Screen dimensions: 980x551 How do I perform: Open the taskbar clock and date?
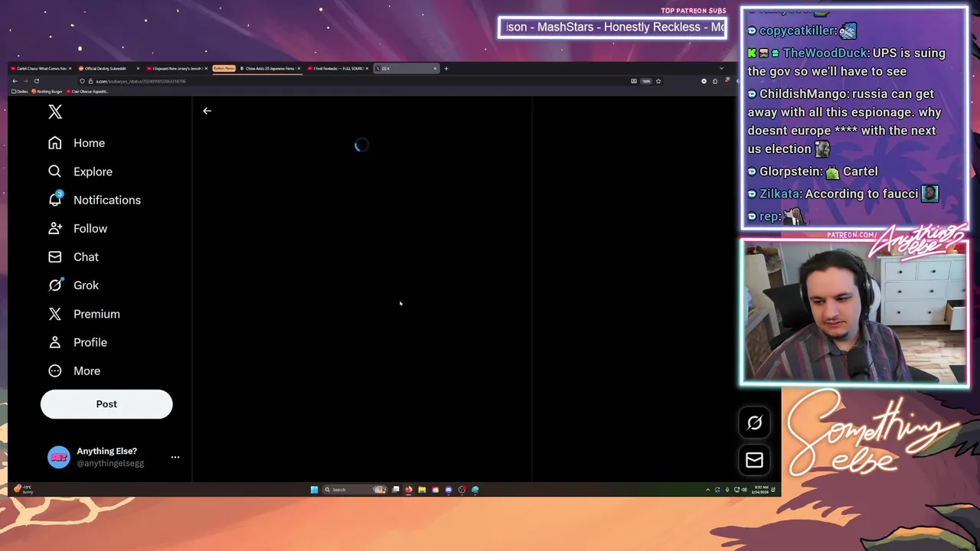761,490
